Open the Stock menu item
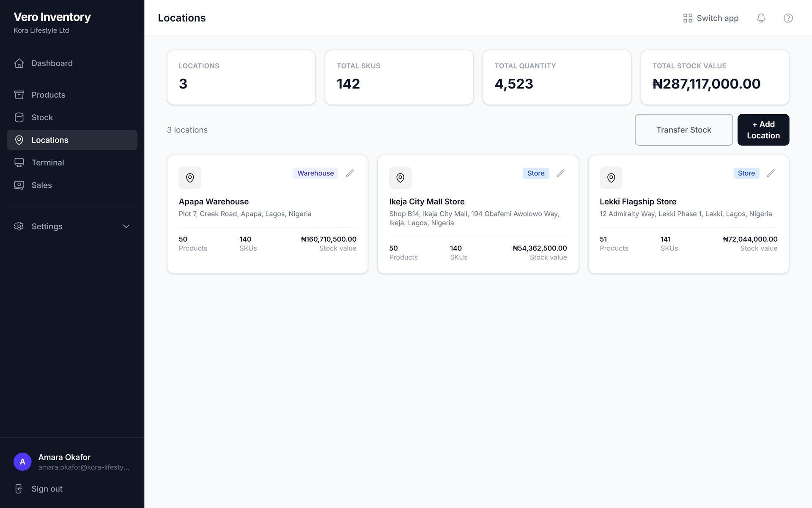Screen dimensions: 812x508 (72, 117)
